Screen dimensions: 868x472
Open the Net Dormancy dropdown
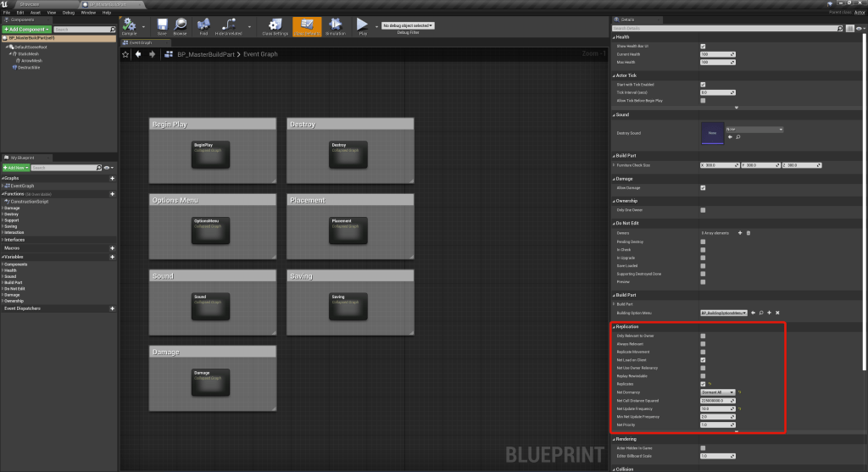tap(716, 392)
